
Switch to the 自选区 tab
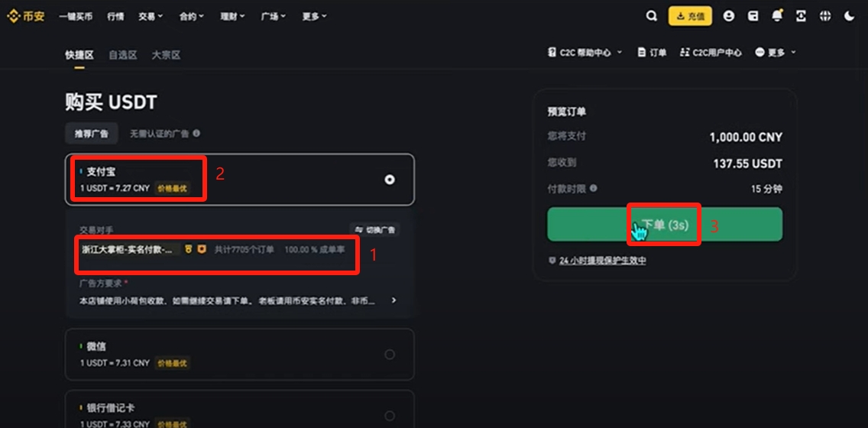pyautogui.click(x=123, y=55)
